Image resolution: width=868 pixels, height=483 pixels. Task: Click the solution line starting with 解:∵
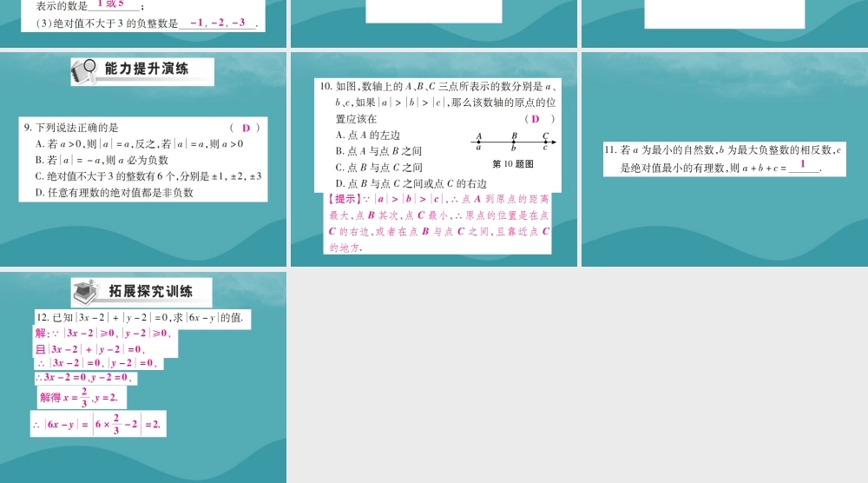click(x=103, y=333)
